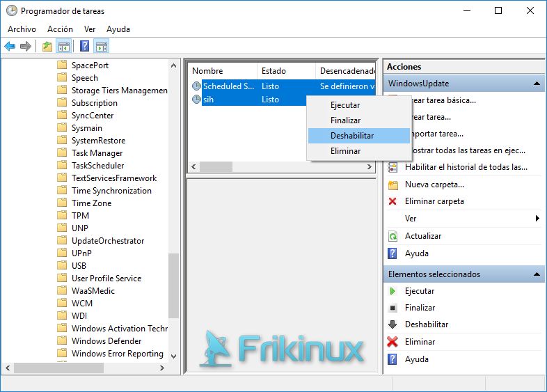547x392 pixels.
Task: Collapse the WindowsUpdate actions section
Action: click(537, 84)
